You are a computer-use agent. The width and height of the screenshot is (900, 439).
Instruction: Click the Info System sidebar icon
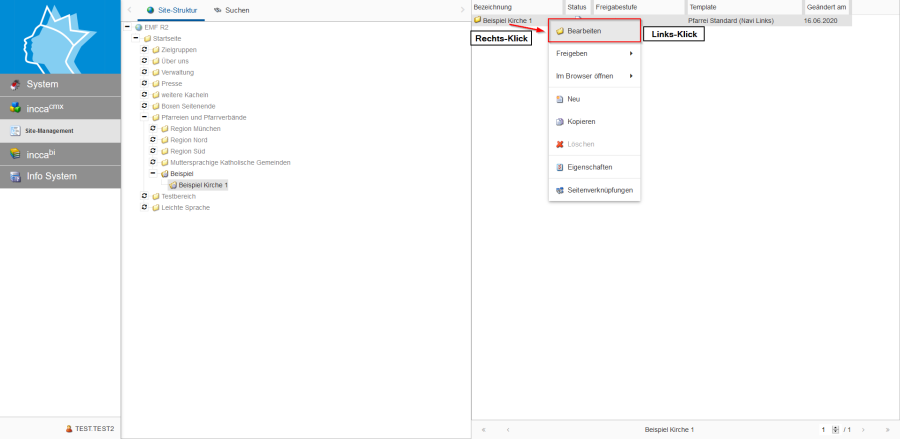pyautogui.click(x=15, y=176)
